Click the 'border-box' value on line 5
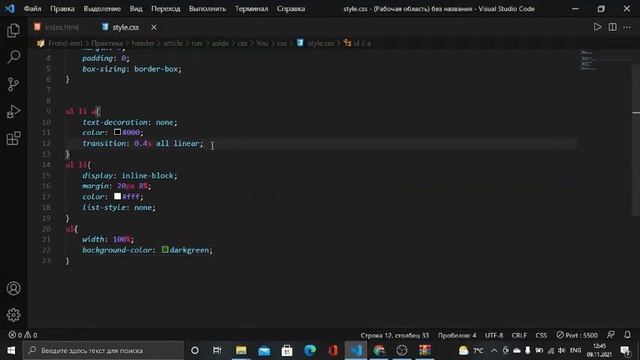The width and height of the screenshot is (640, 360). click(x=156, y=69)
